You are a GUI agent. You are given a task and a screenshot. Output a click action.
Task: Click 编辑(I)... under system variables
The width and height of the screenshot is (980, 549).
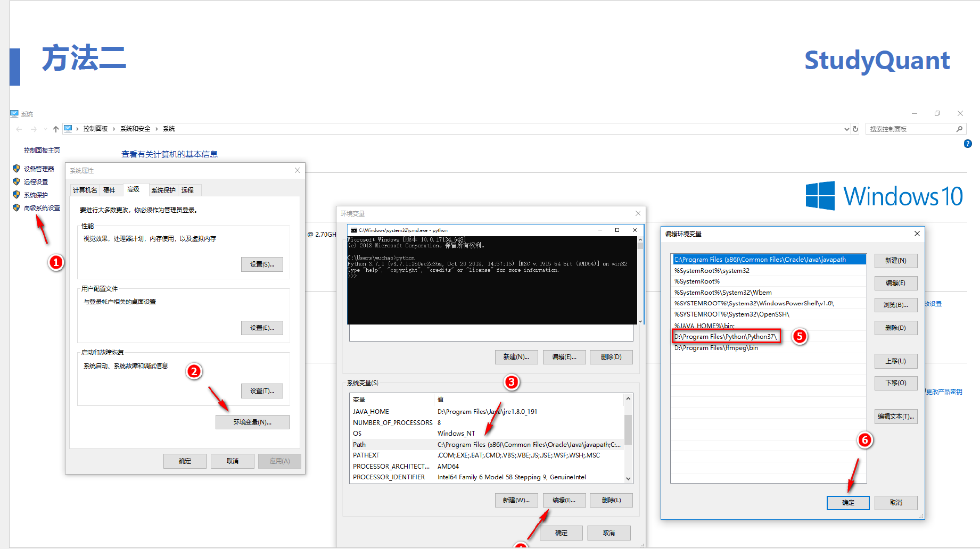[564, 500]
